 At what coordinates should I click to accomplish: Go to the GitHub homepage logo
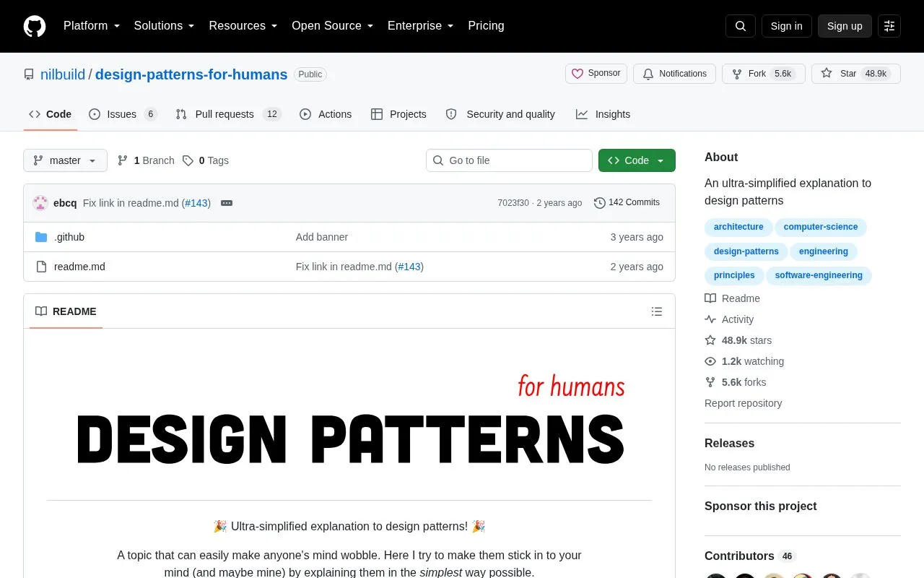(35, 26)
